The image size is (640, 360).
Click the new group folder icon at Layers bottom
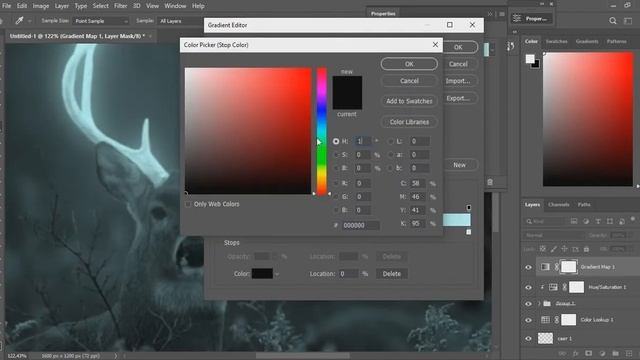click(616, 353)
